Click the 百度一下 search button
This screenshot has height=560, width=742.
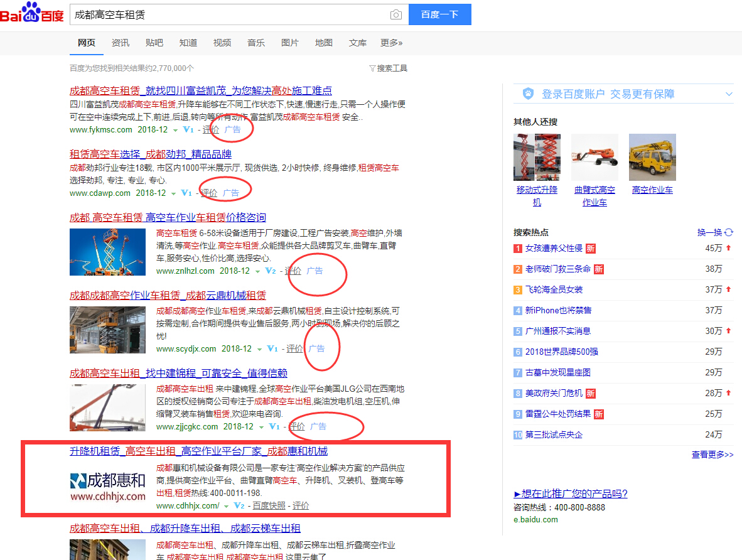440,14
